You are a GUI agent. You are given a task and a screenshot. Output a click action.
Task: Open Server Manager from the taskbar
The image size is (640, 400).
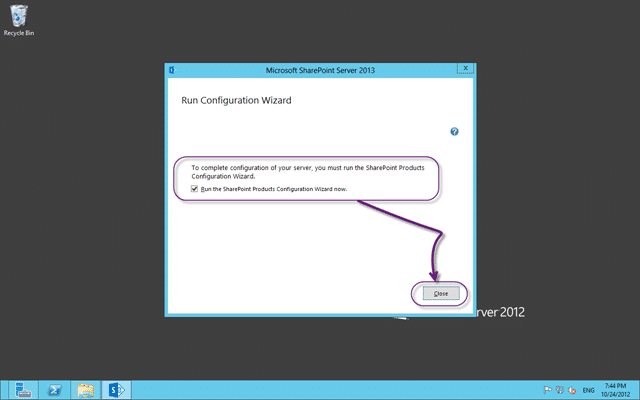pos(23,390)
